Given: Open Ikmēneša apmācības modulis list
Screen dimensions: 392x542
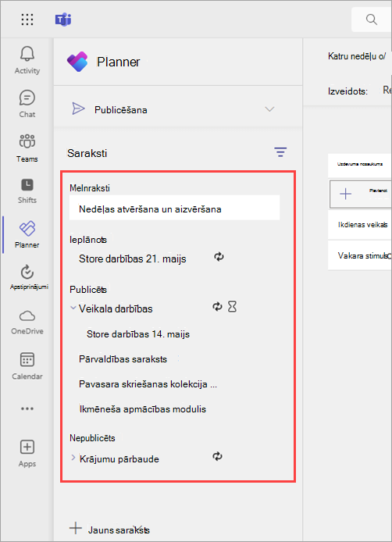Looking at the screenshot, I should (142, 409).
